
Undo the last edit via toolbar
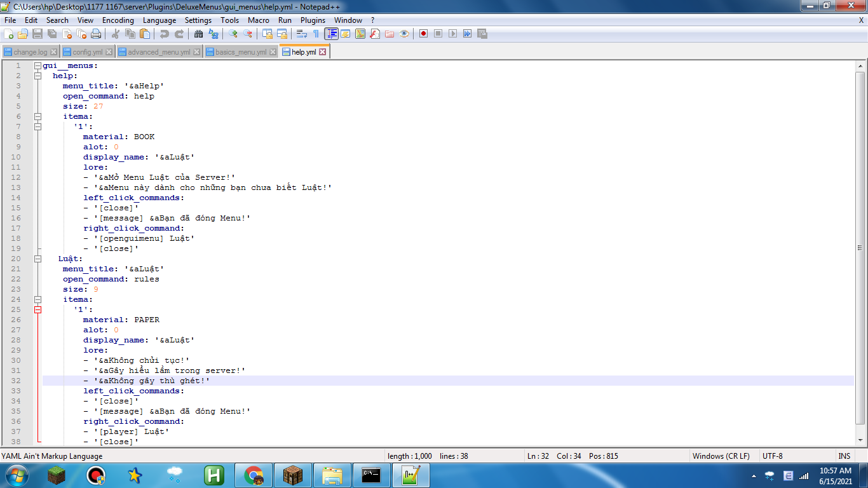tap(164, 34)
